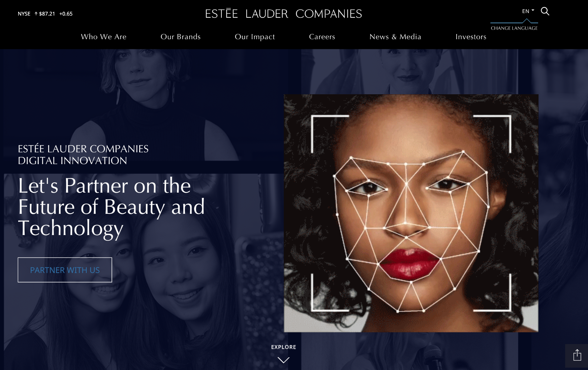Open the Investors menu
This screenshot has width=588, height=370.
pyautogui.click(x=471, y=37)
